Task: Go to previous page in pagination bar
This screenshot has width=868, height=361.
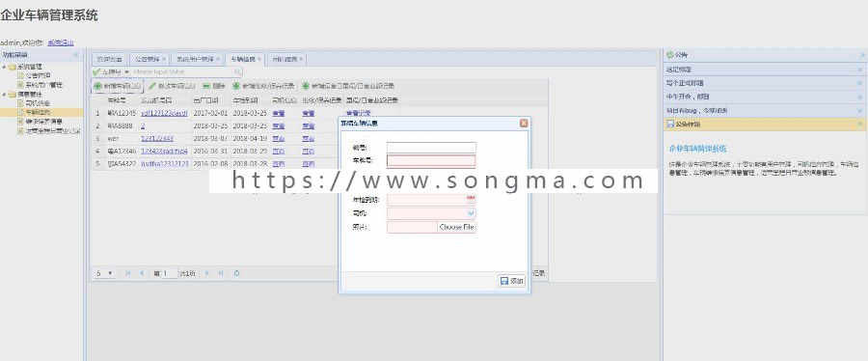Action: click(142, 273)
